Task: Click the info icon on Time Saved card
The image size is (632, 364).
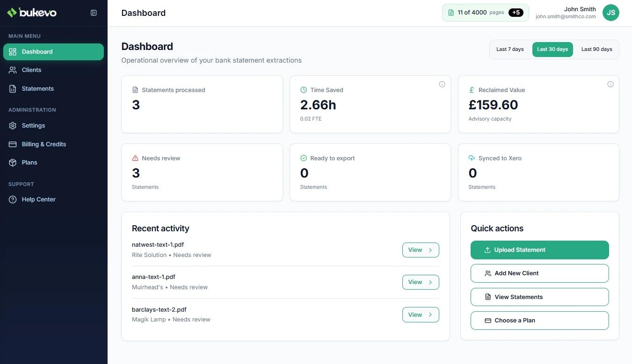Action: 442,85
